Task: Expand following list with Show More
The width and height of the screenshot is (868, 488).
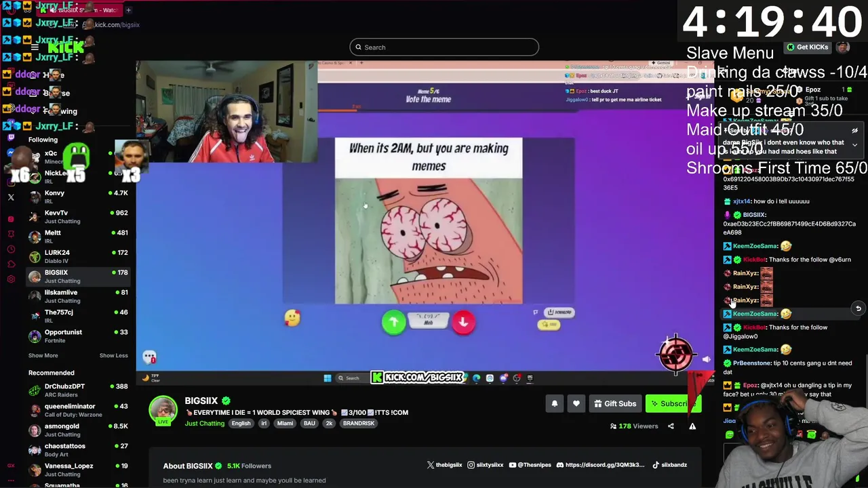Action: [x=43, y=355]
